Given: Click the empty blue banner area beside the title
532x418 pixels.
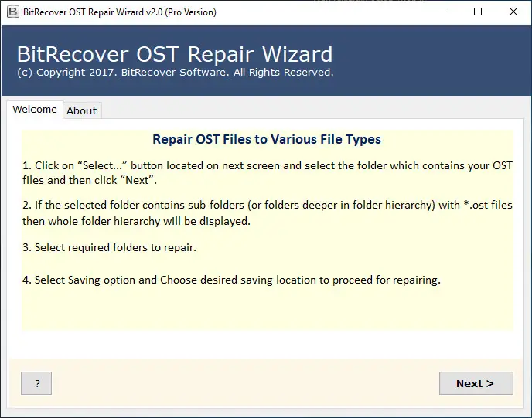Looking at the screenshot, I should tap(431, 60).
